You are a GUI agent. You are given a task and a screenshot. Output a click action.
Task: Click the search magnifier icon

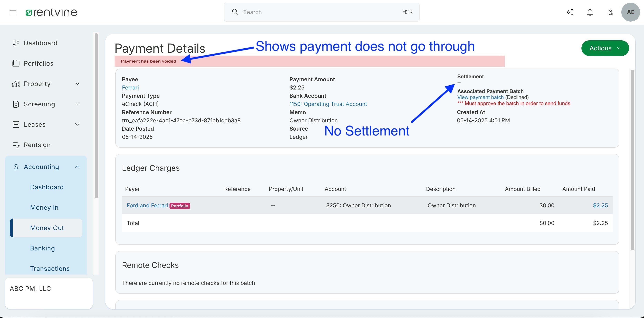coord(235,12)
